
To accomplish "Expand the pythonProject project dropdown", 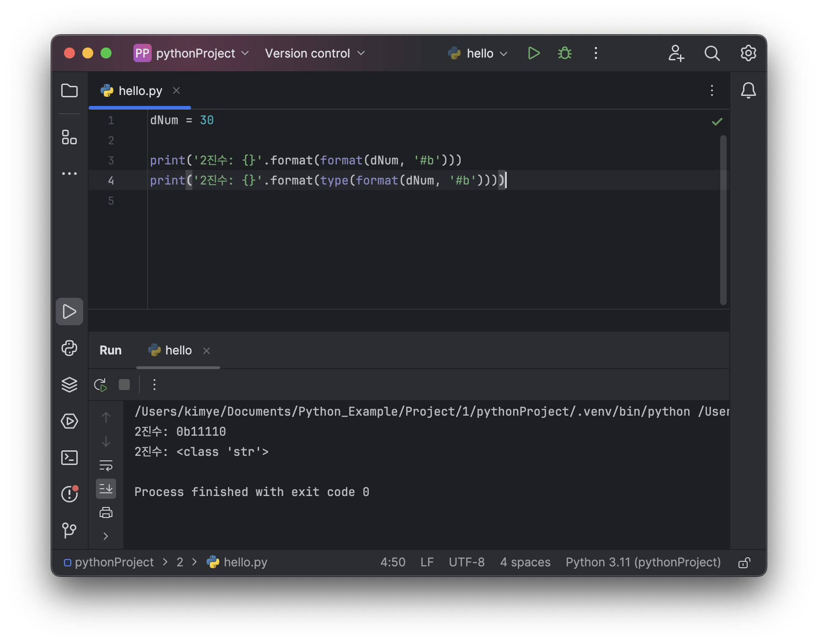I will click(192, 53).
